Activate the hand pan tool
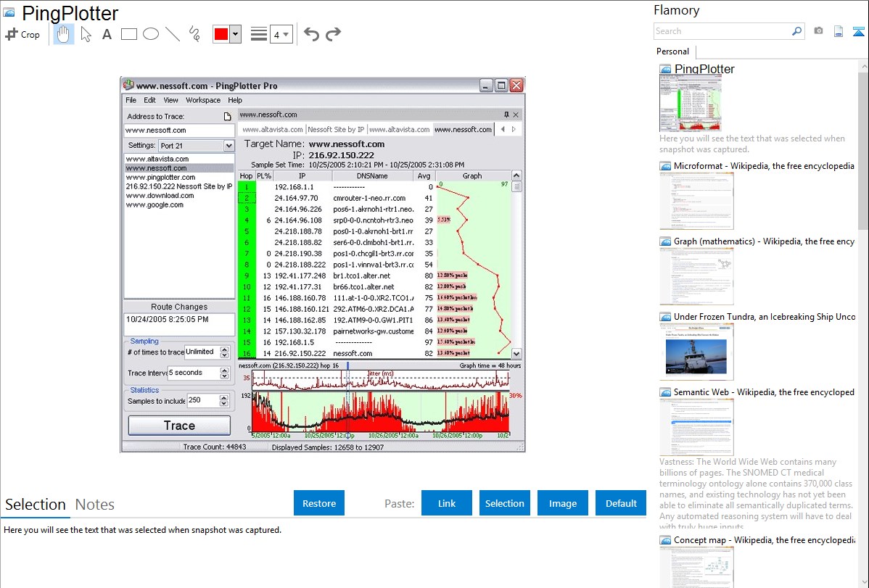869x588 pixels. (x=64, y=34)
